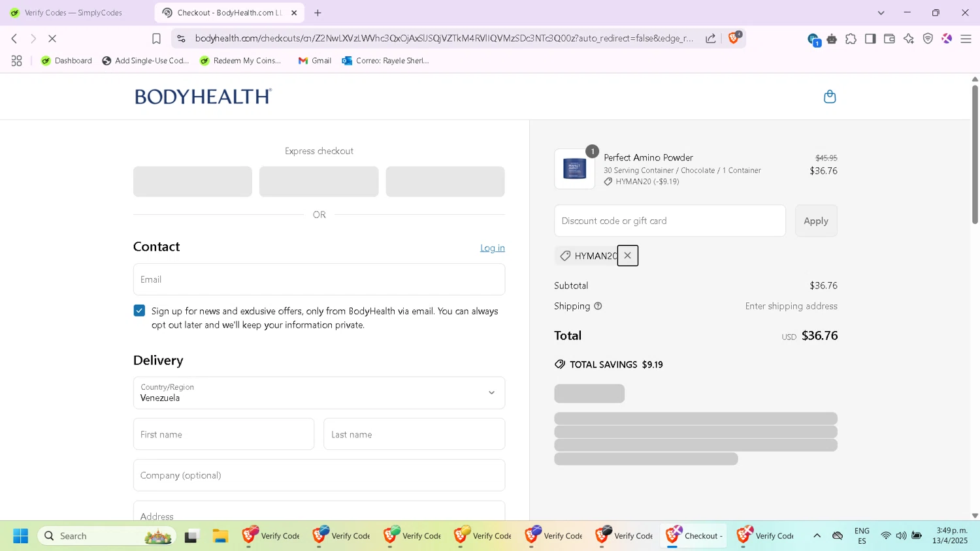Expand the Country/Region dropdown
Viewport: 980px width, 551px height.
pos(319,393)
